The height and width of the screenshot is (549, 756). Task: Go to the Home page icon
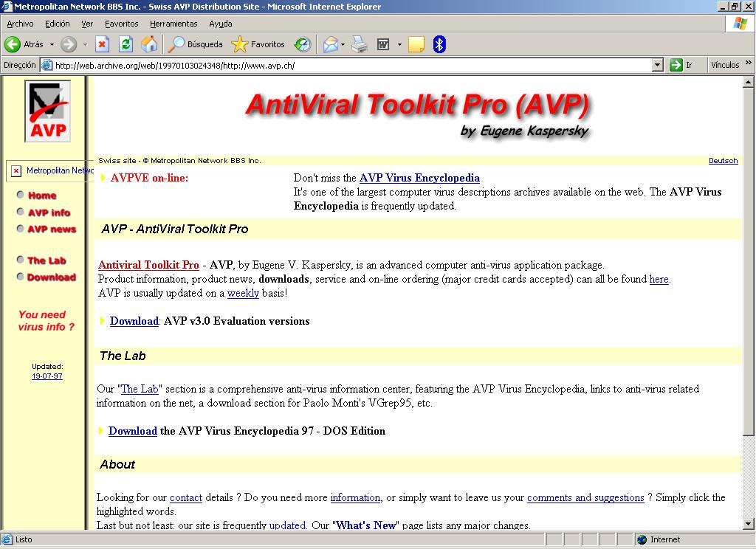(149, 44)
